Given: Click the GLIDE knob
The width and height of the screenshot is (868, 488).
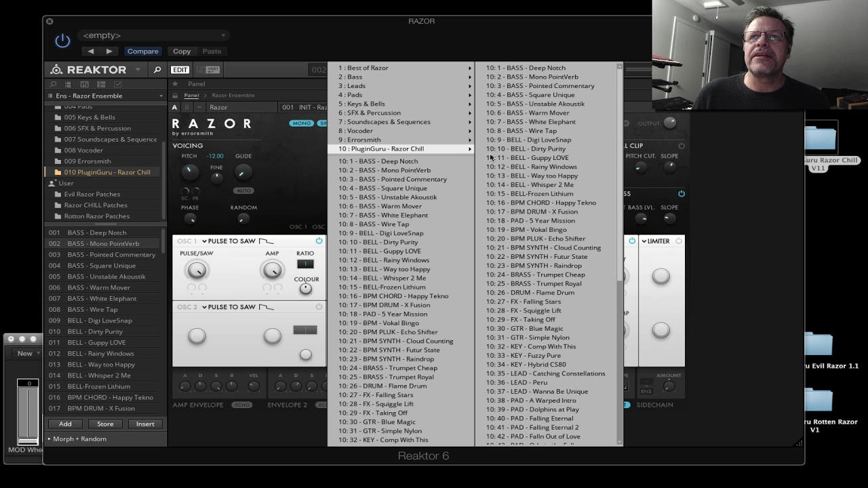Looking at the screenshot, I should (x=243, y=172).
